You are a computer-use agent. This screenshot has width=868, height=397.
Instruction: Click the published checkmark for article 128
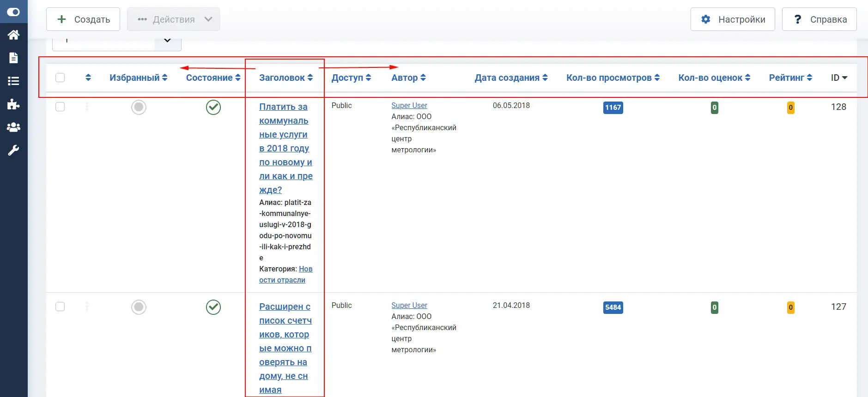[213, 107]
